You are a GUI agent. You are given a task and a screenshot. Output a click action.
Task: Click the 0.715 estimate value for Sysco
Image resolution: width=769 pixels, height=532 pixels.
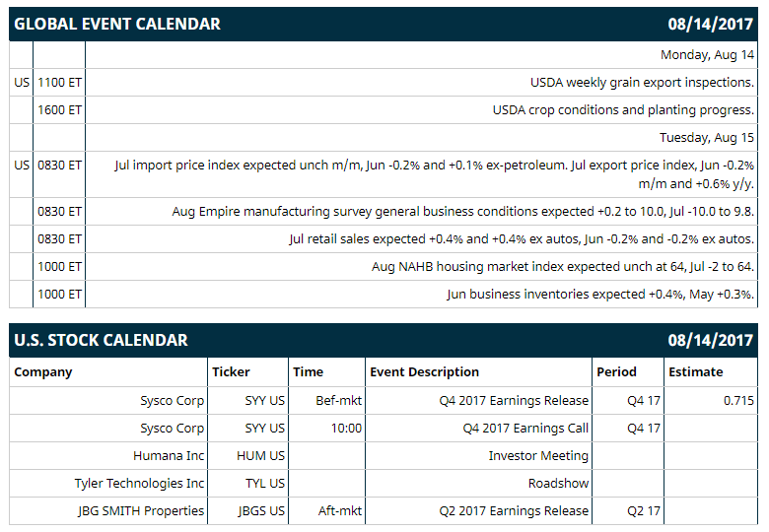click(x=738, y=401)
